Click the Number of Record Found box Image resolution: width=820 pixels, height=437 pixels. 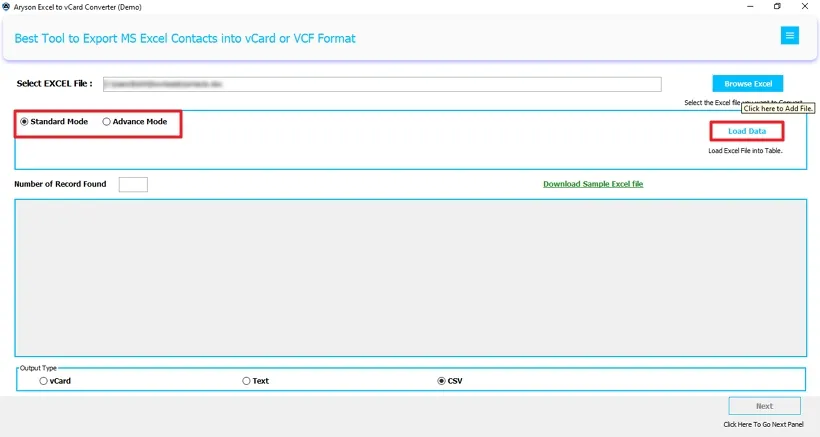[x=133, y=185]
